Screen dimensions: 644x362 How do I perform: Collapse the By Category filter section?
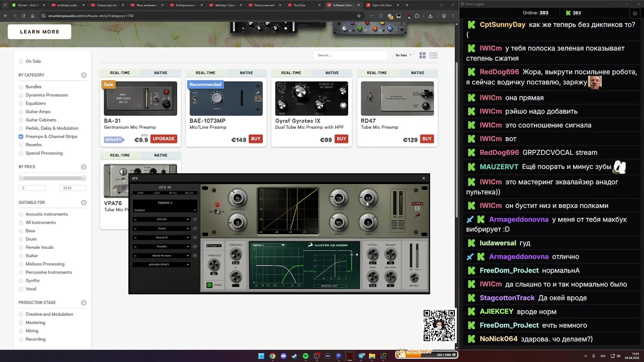(x=84, y=75)
